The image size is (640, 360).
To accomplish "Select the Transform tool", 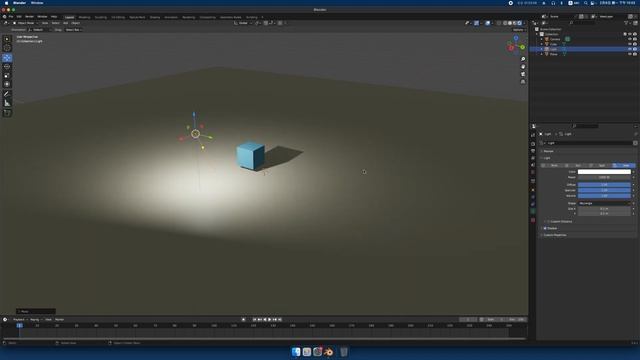I will tap(7, 84).
